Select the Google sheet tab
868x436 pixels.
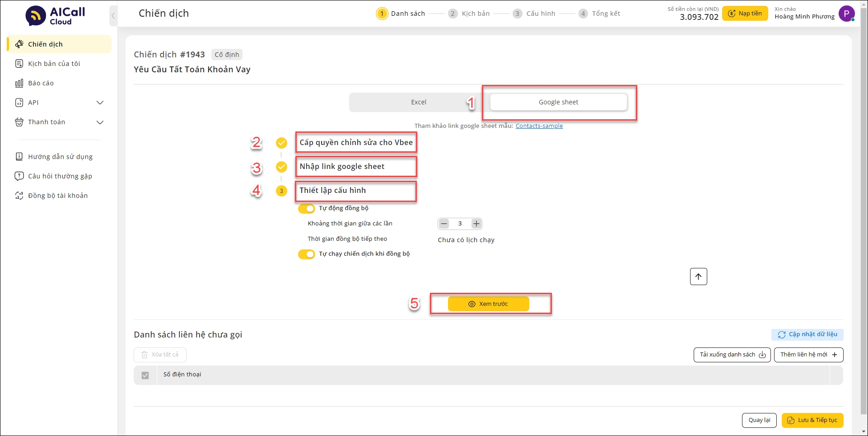click(x=558, y=102)
